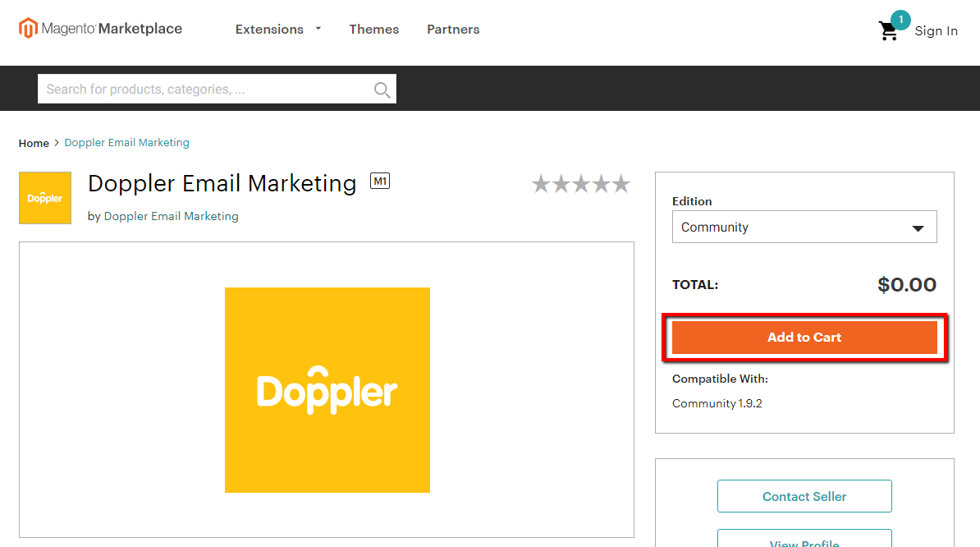The width and height of the screenshot is (980, 547).
Task: Click the cart item count badge
Action: [900, 20]
